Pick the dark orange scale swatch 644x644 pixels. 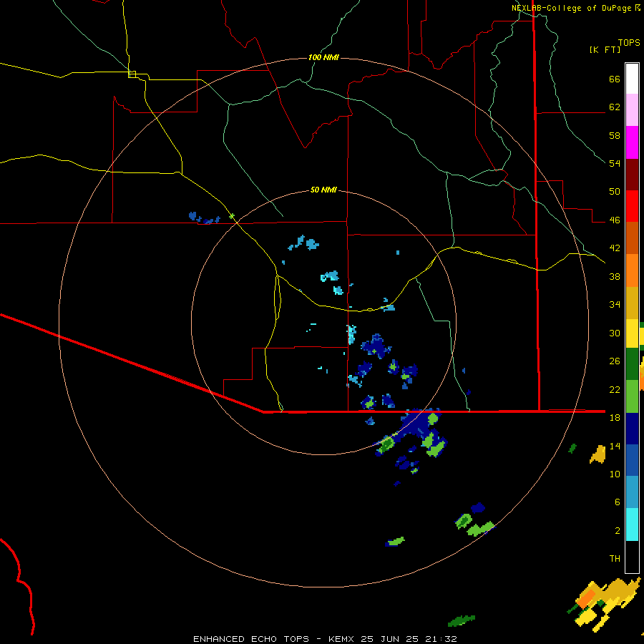tap(632, 238)
